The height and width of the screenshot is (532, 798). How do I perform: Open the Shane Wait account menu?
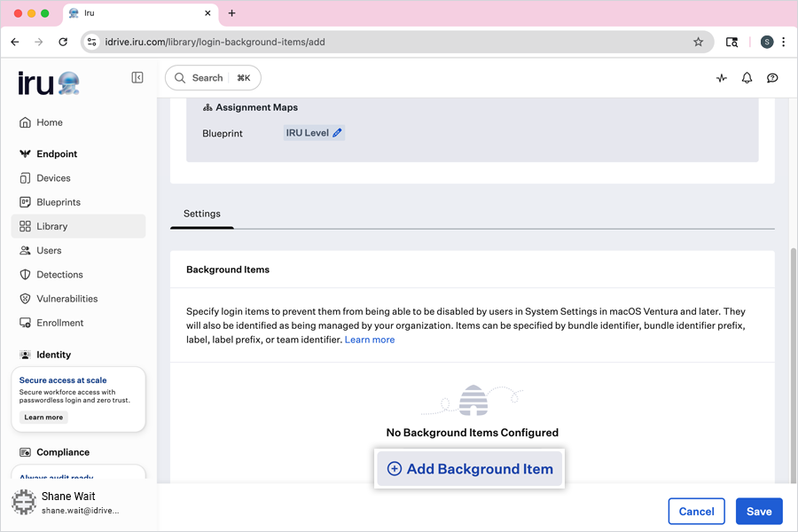click(x=67, y=503)
